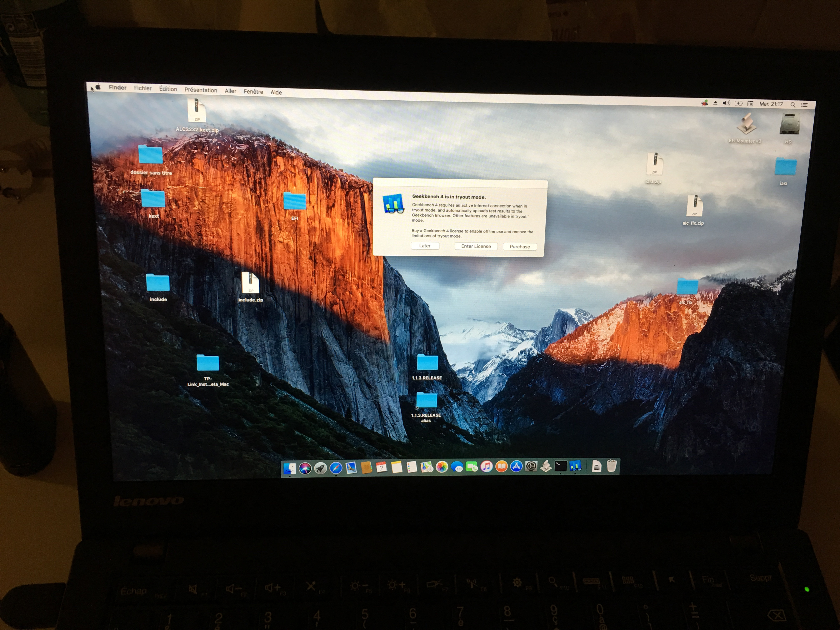Show the Notification Center list icon
Image resolution: width=840 pixels, height=630 pixels.
(x=804, y=105)
